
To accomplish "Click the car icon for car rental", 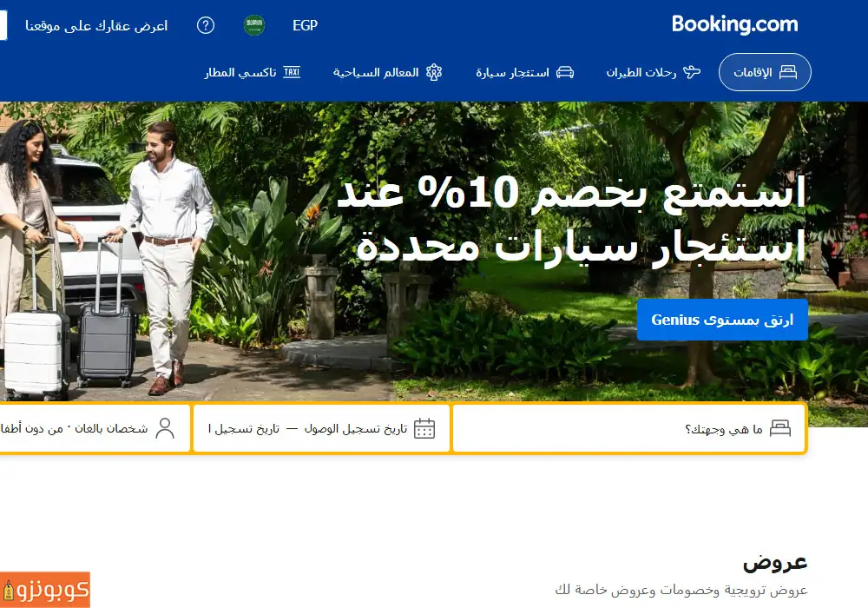I will [x=565, y=72].
